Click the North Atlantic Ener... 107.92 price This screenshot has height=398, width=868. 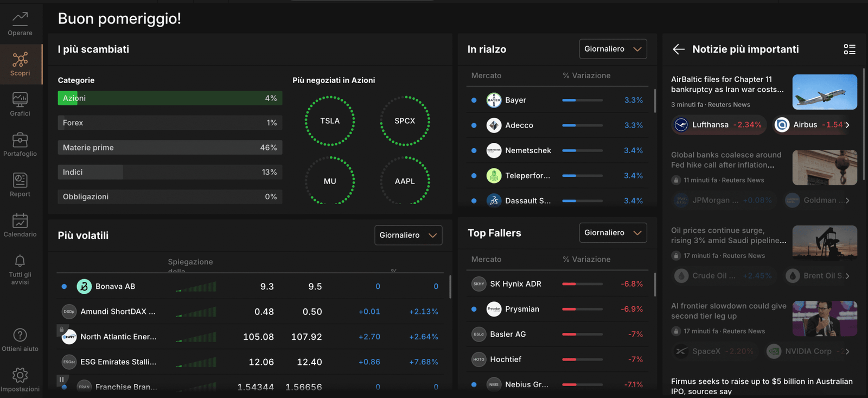click(307, 337)
